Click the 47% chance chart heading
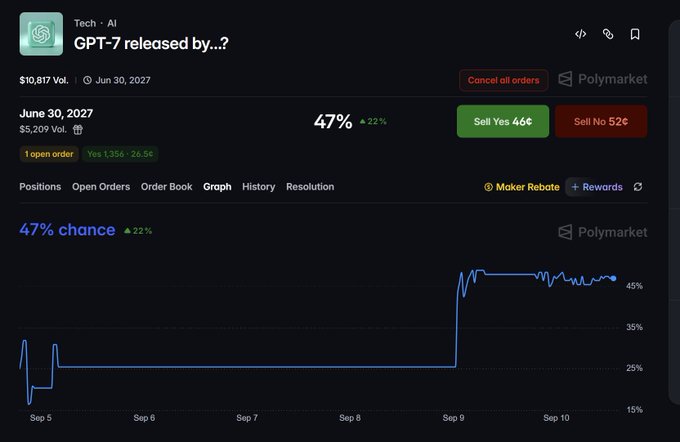This screenshot has height=442, width=680. (67, 230)
